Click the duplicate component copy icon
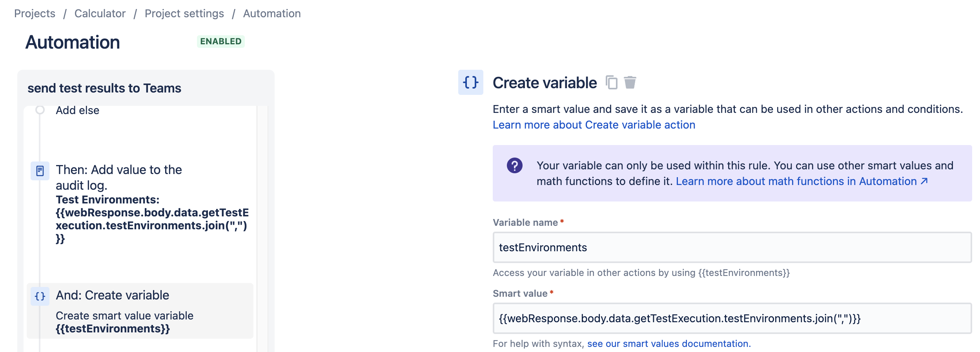The image size is (980, 352). 611,83
